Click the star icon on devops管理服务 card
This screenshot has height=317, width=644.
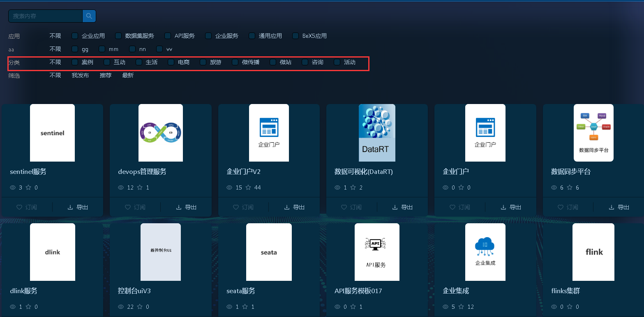click(x=140, y=187)
